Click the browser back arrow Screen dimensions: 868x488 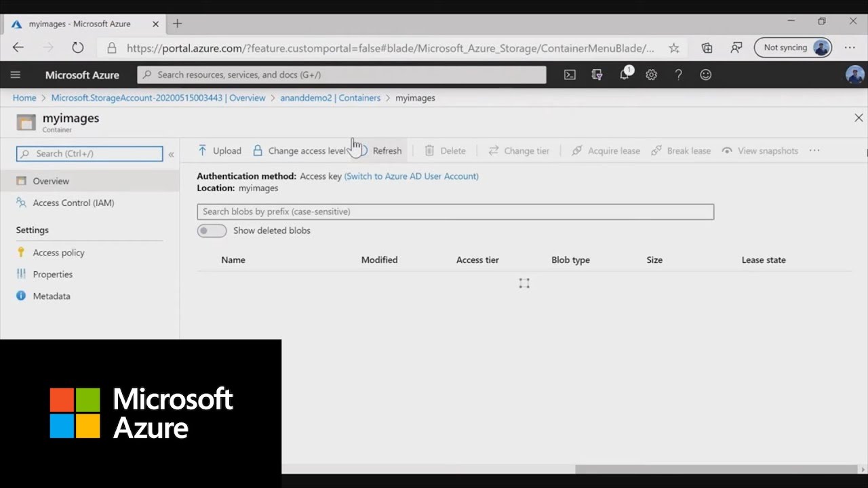[x=18, y=47]
